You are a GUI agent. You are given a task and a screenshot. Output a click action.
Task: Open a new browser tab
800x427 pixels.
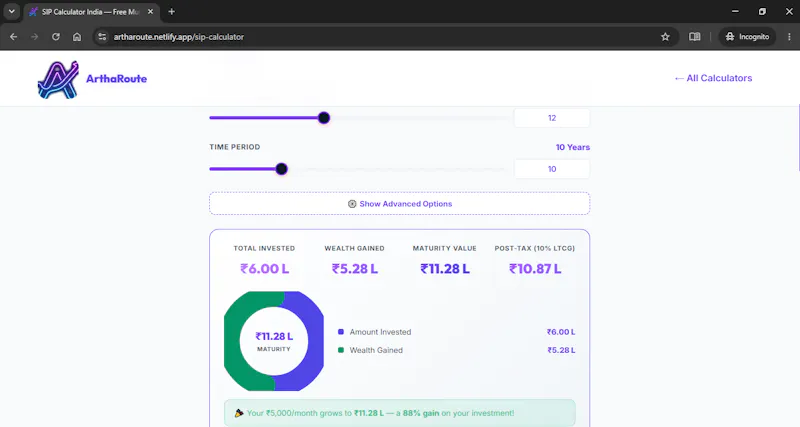click(x=171, y=11)
